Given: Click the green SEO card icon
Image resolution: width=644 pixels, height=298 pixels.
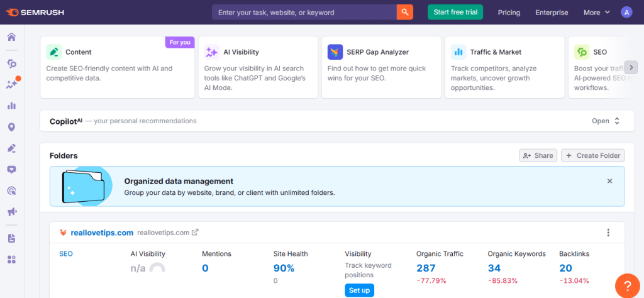Looking at the screenshot, I should point(582,52).
